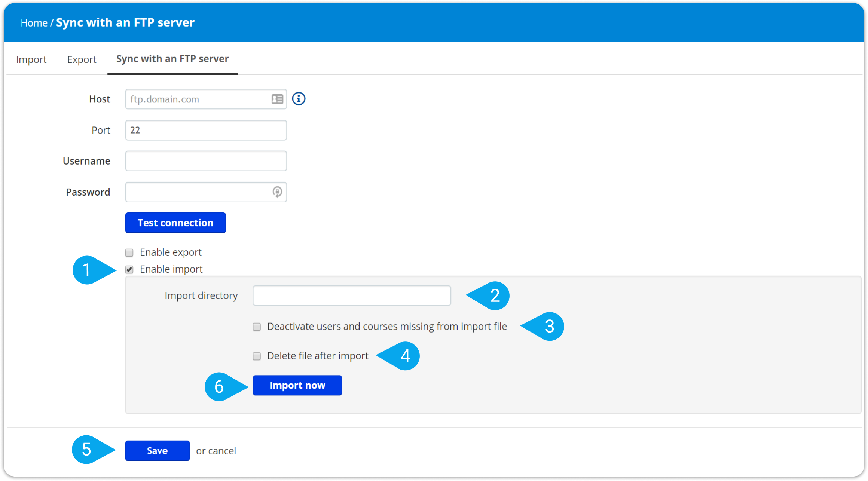Save the FTP sync settings
The image size is (868, 481).
[157, 451]
